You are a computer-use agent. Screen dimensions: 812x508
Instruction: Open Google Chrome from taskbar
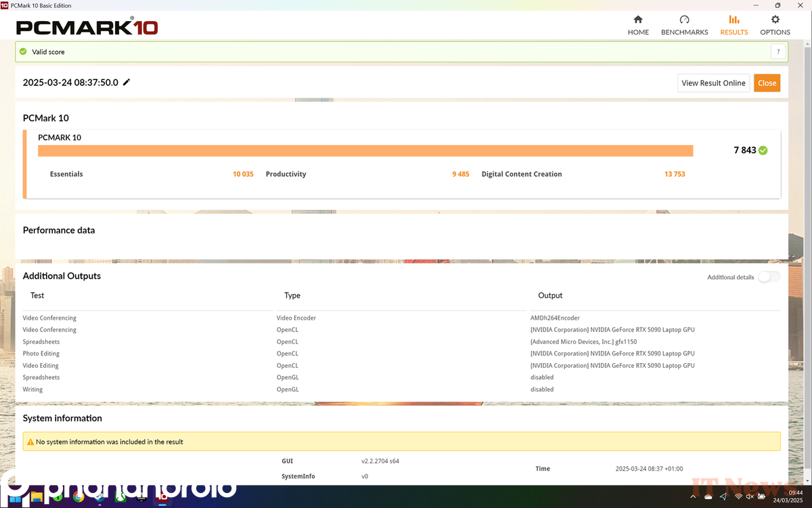[78, 496]
